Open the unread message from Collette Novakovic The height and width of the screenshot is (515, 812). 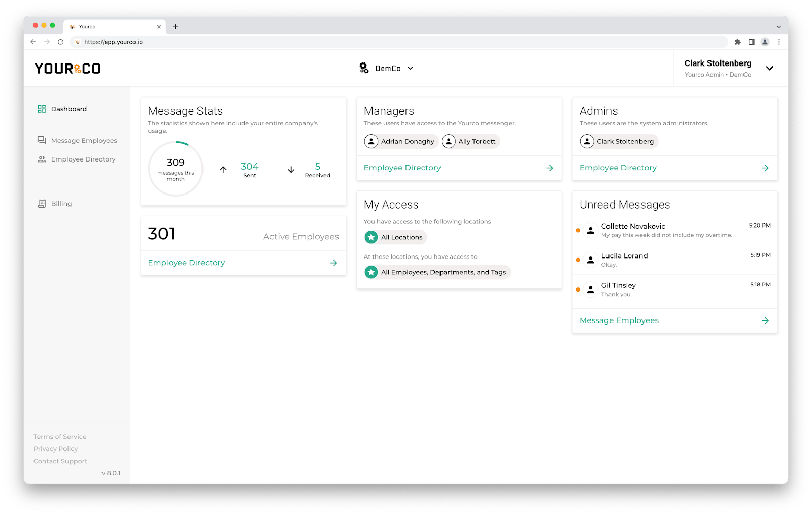click(x=675, y=231)
